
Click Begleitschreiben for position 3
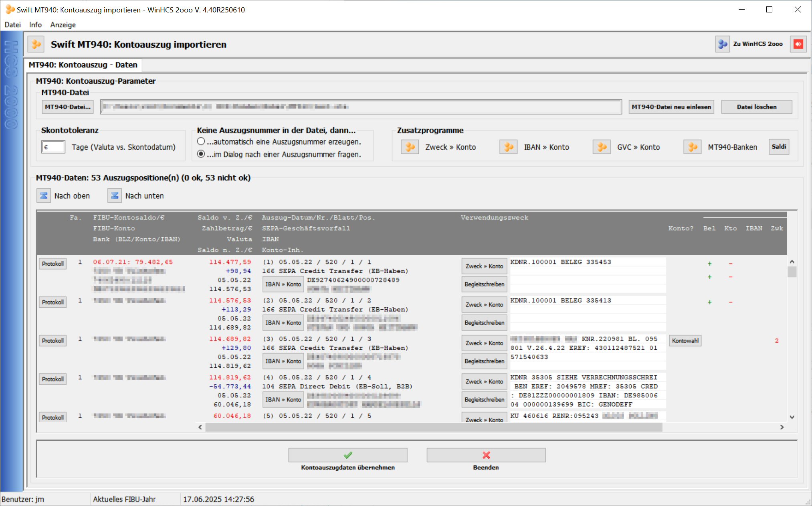click(484, 361)
